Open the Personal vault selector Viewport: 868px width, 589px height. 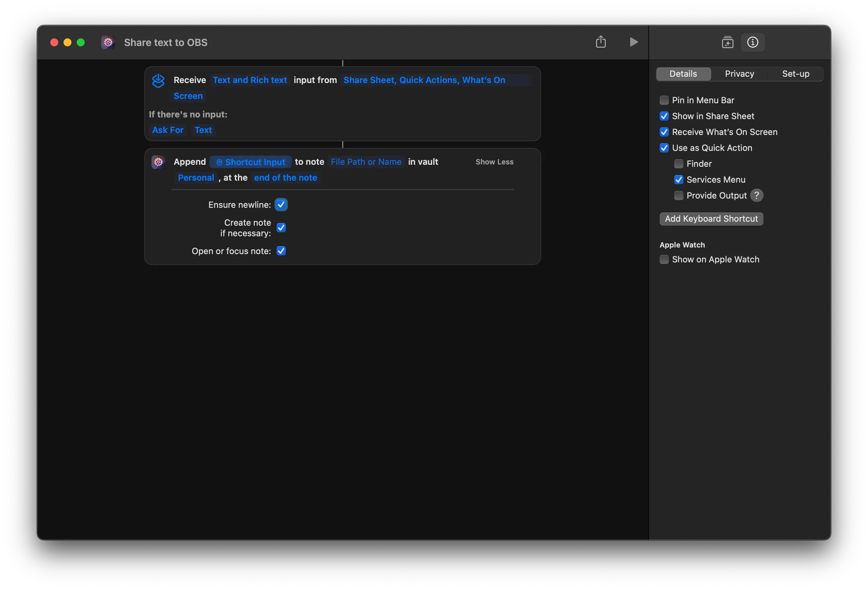click(x=196, y=177)
